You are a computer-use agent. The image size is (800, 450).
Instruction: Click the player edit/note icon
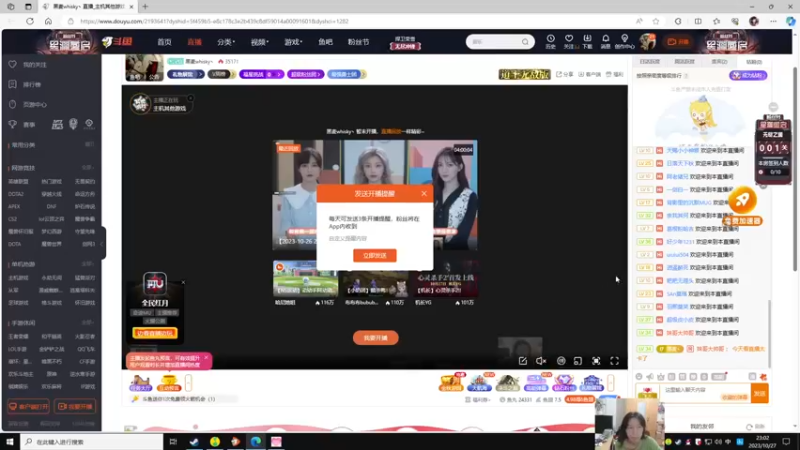pyautogui.click(x=523, y=361)
